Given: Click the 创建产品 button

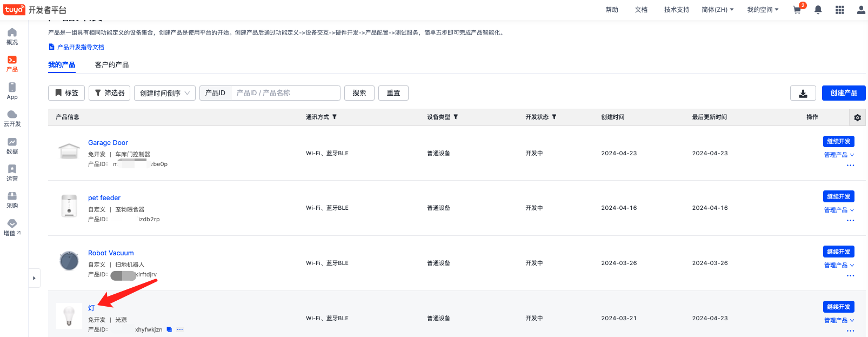Looking at the screenshot, I should click(843, 93).
